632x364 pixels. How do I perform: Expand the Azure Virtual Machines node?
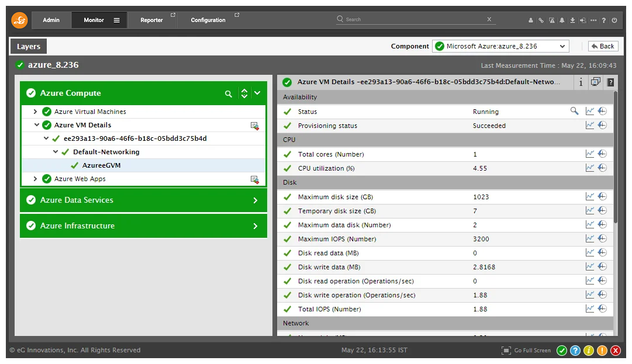[35, 112]
